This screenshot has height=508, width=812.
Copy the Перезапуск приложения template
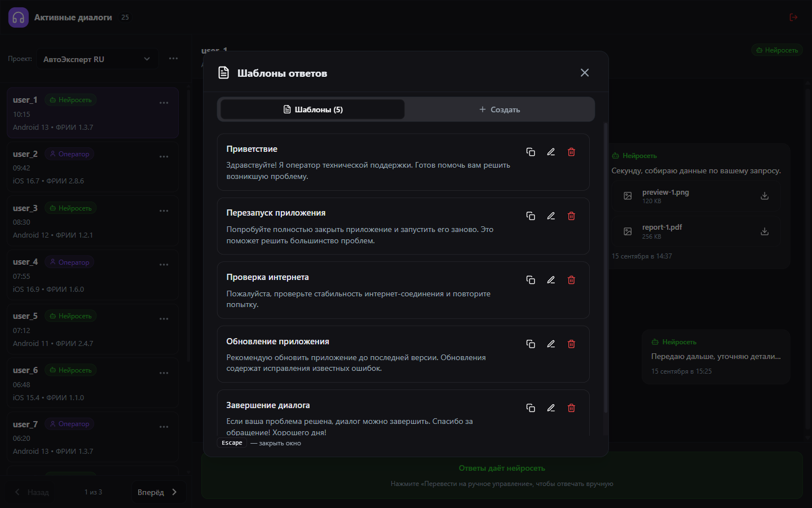point(531,216)
